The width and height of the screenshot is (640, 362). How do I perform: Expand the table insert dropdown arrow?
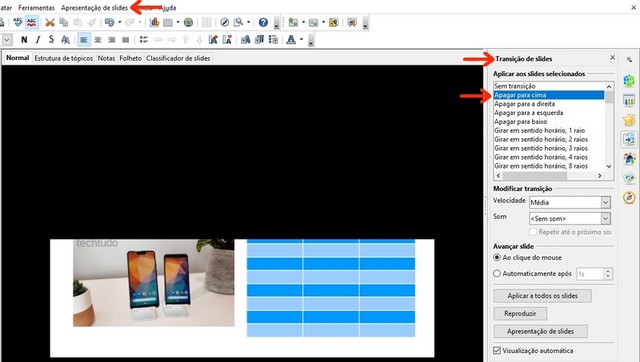pyautogui.click(x=178, y=22)
